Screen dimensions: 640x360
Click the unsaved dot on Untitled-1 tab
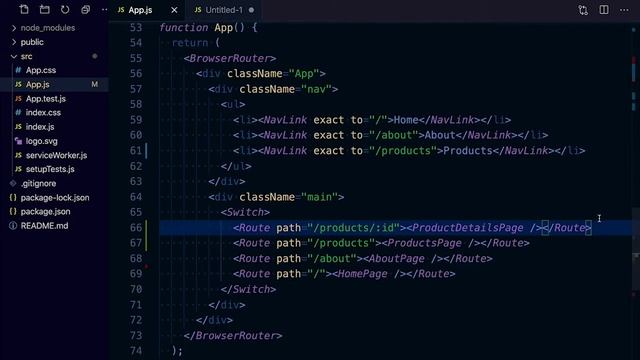[251, 10]
